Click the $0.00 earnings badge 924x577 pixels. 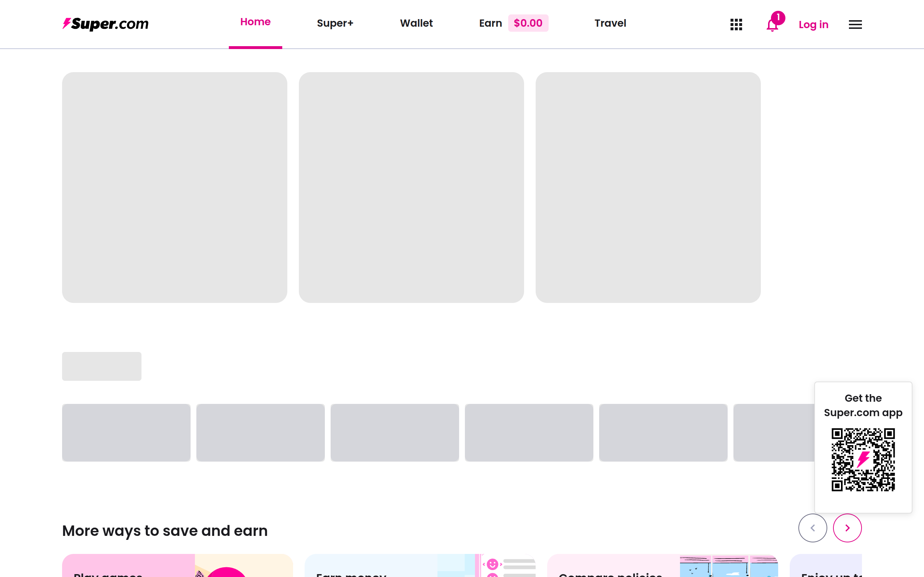click(x=528, y=23)
